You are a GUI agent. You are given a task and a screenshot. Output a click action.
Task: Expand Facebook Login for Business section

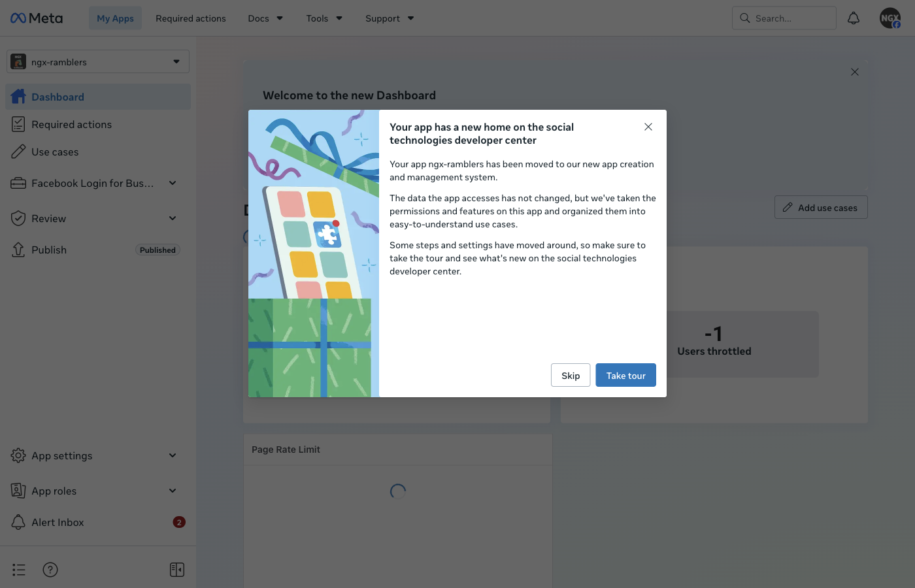click(173, 184)
